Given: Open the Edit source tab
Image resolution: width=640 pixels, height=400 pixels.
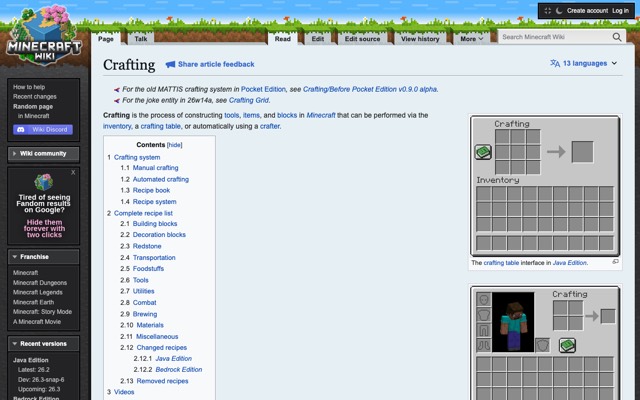Looking at the screenshot, I should point(362,39).
